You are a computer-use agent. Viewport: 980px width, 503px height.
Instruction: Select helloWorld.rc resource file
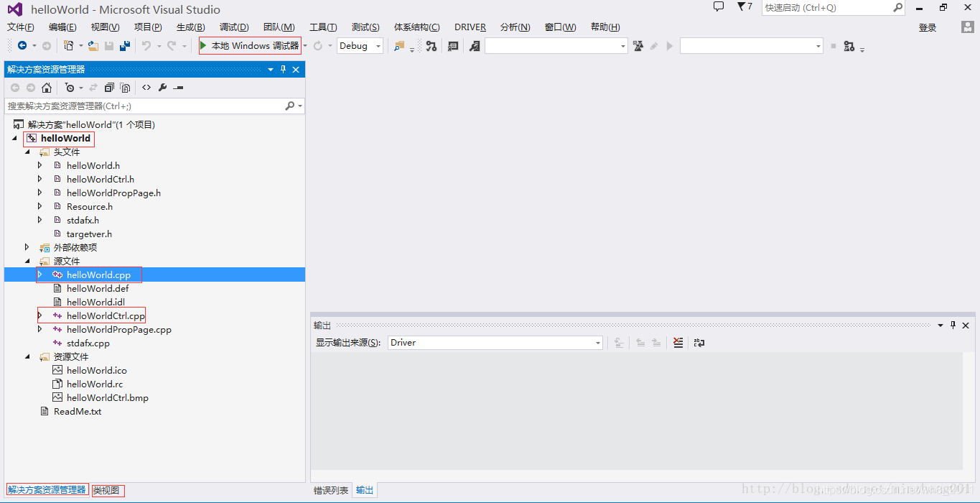(x=95, y=384)
